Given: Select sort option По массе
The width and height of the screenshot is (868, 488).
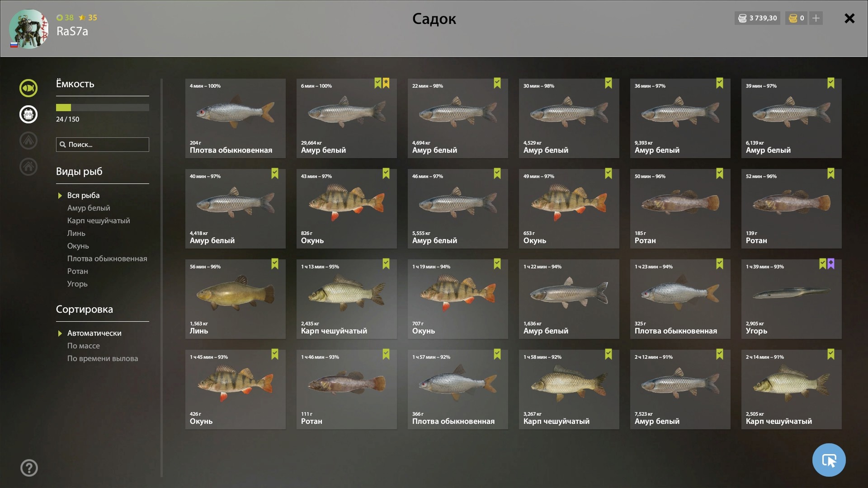Looking at the screenshot, I should coord(84,346).
